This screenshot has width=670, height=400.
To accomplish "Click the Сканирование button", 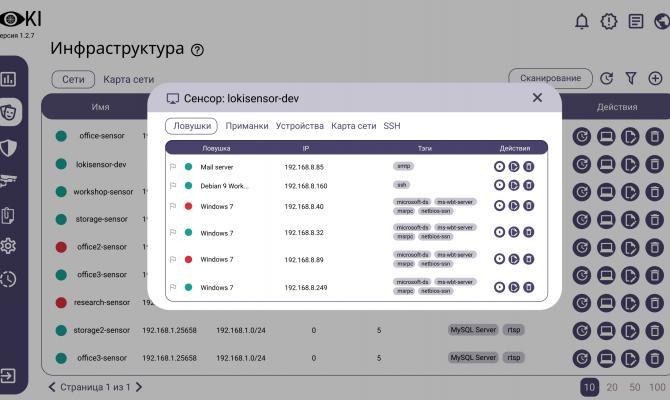I will click(550, 78).
